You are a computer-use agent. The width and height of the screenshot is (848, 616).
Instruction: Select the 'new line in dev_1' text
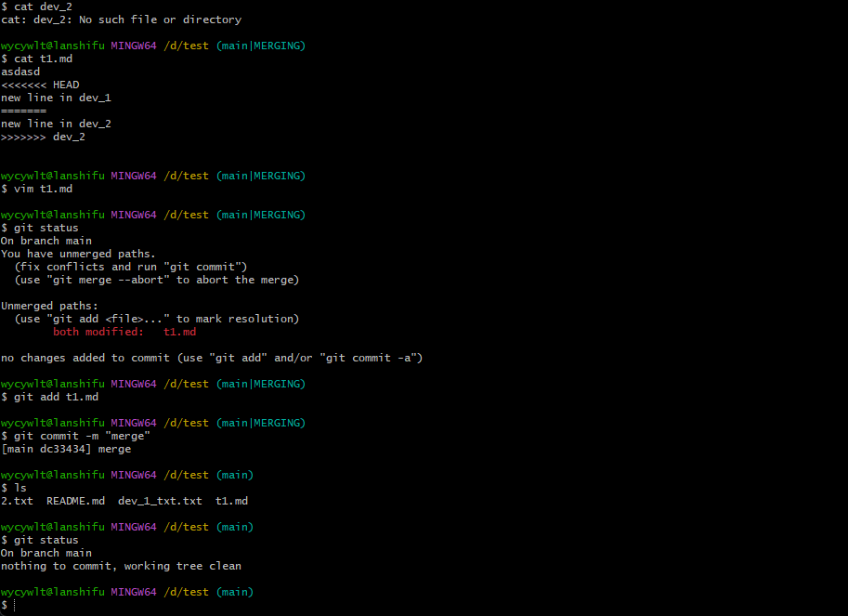[x=56, y=98]
